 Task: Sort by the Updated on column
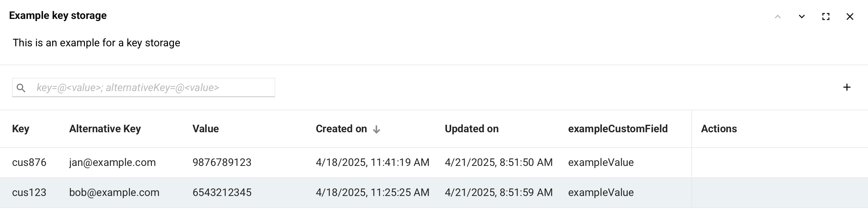(x=471, y=129)
